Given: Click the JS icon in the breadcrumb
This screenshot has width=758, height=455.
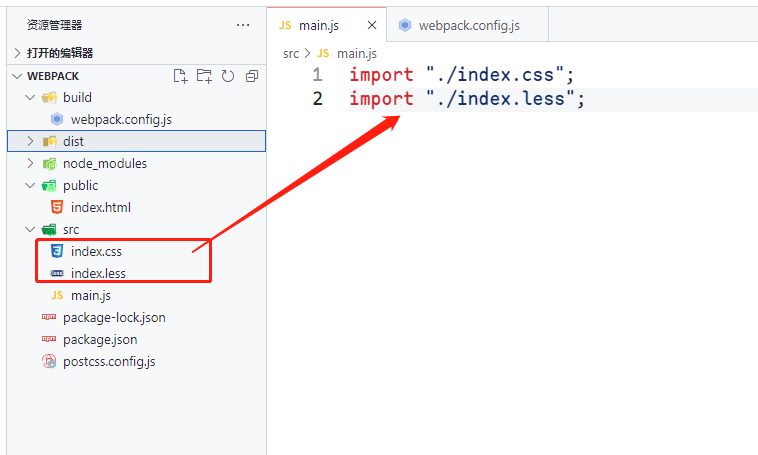Looking at the screenshot, I should [x=323, y=53].
